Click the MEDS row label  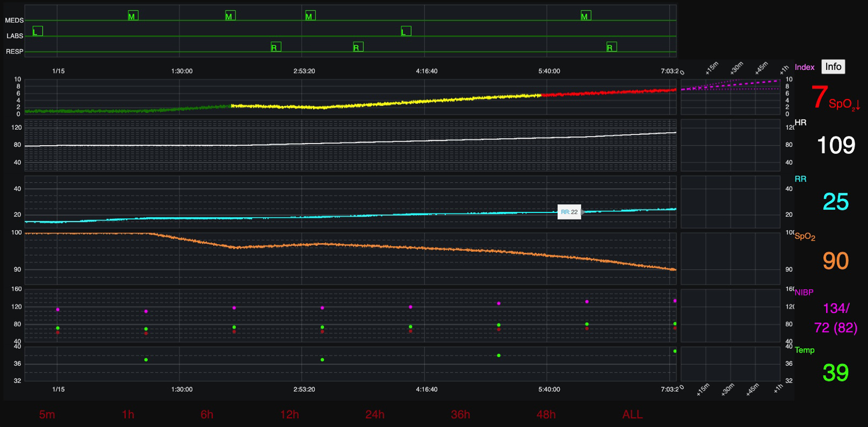[x=14, y=20]
